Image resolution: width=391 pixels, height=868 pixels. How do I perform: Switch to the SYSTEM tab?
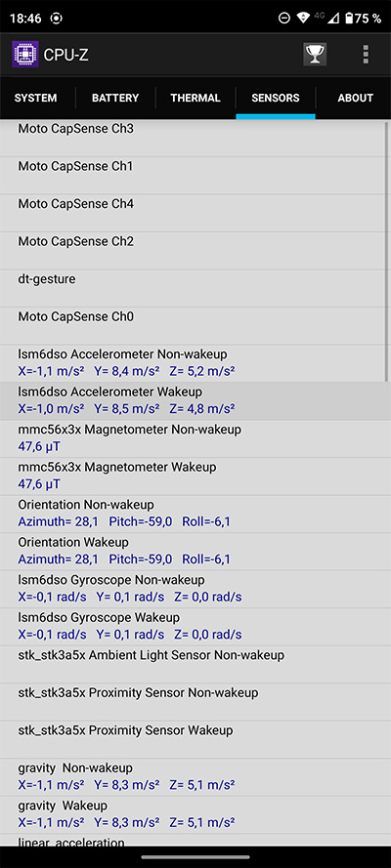click(36, 98)
